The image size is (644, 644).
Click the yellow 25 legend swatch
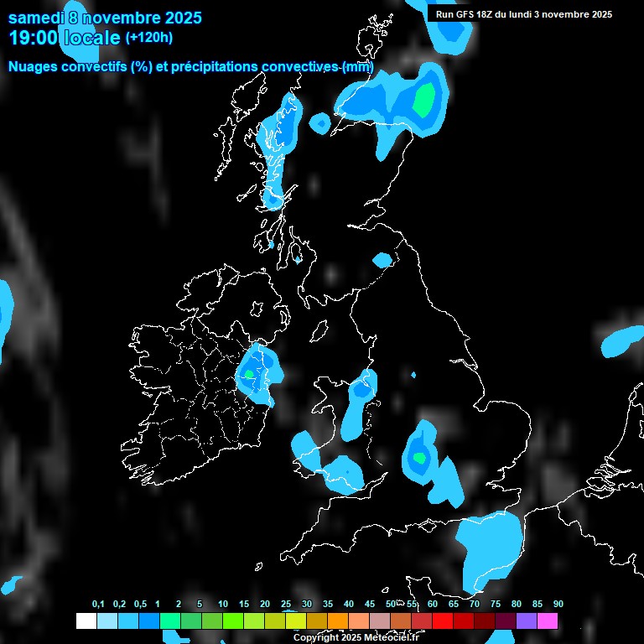point(296,621)
